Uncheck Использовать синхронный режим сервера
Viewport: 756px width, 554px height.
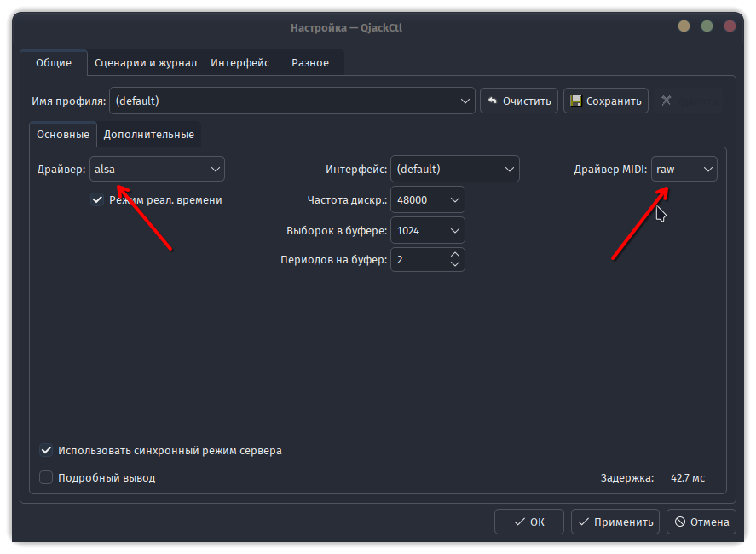pyautogui.click(x=46, y=450)
